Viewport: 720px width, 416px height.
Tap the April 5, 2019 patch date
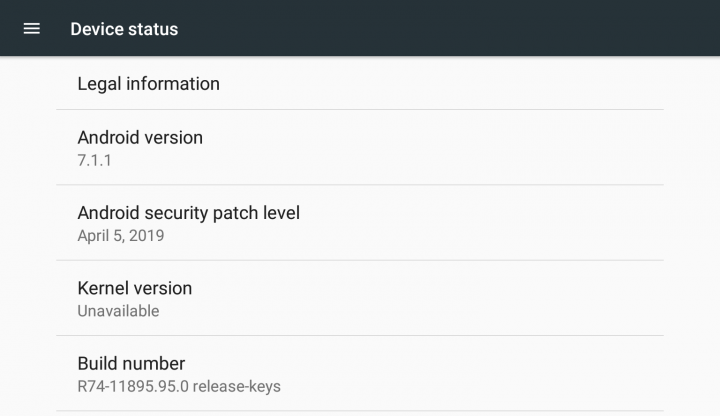point(121,236)
